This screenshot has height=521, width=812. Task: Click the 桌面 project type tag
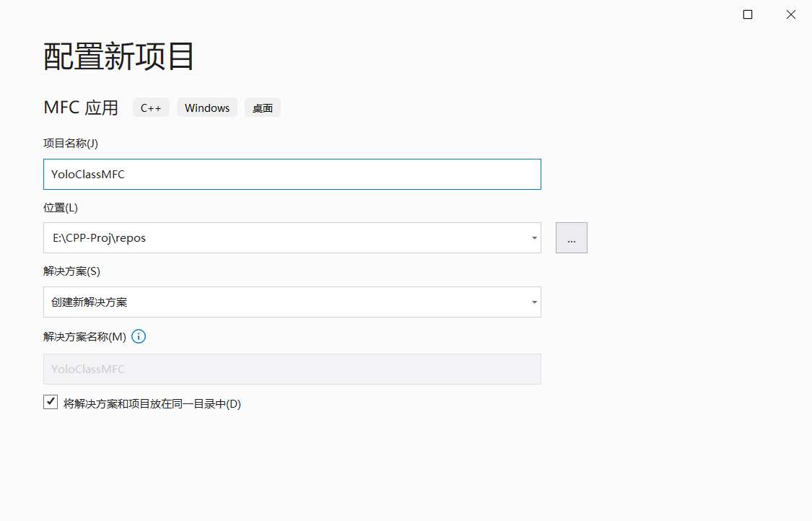(263, 108)
